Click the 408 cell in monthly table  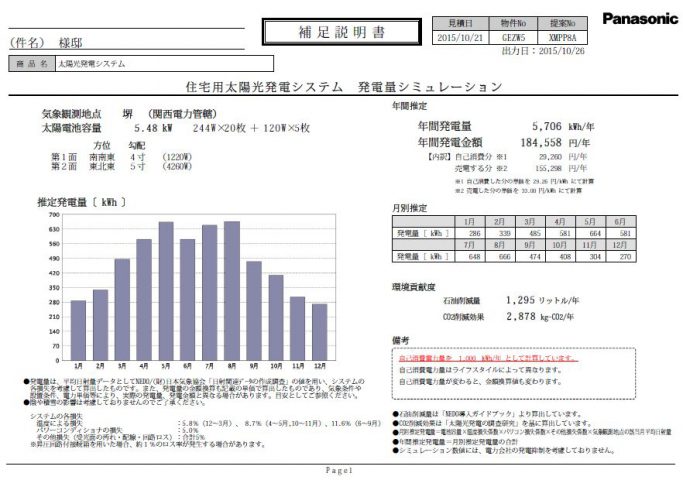560,257
